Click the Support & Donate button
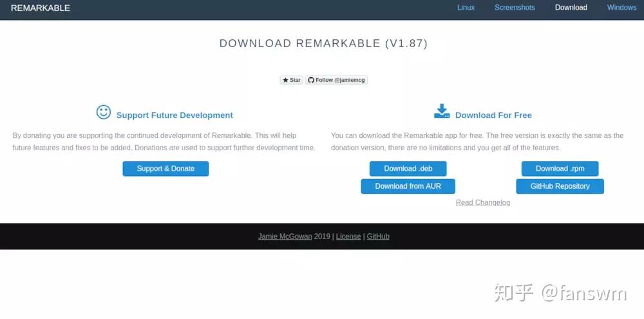644x319 pixels. 166,169
